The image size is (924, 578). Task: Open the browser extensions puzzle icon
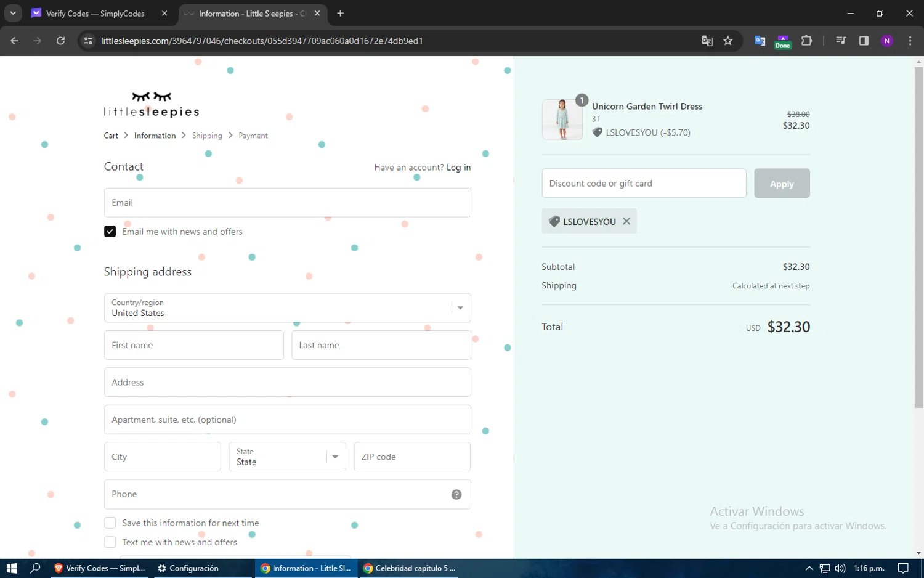pyautogui.click(x=806, y=41)
